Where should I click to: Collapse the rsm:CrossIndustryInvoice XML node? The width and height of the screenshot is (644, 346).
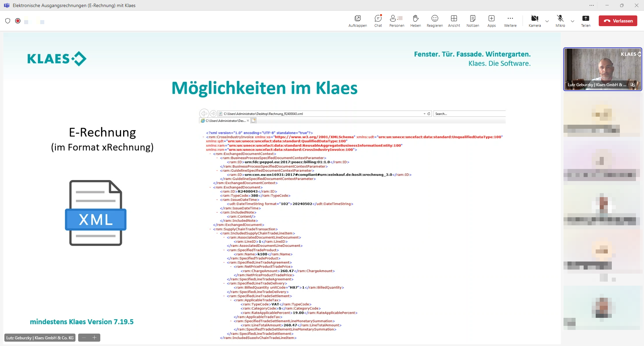point(203,137)
